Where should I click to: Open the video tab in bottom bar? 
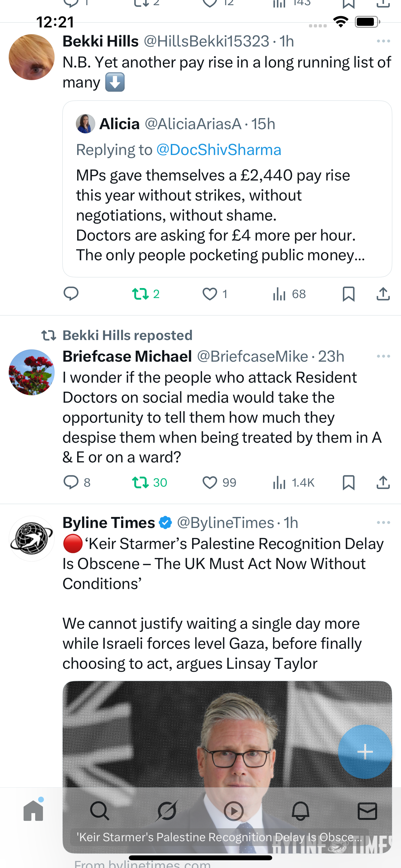click(233, 811)
